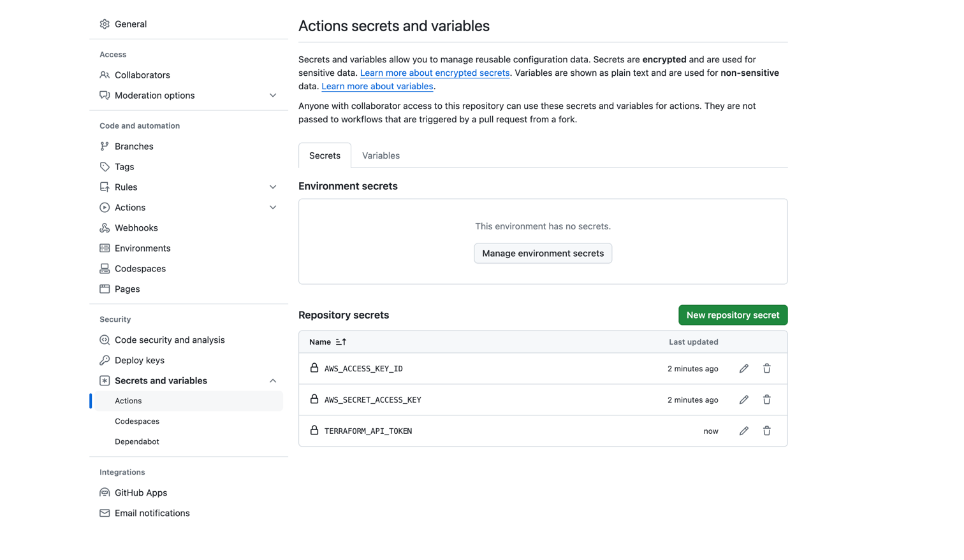Open Learn more about encrypted secrets link

434,73
